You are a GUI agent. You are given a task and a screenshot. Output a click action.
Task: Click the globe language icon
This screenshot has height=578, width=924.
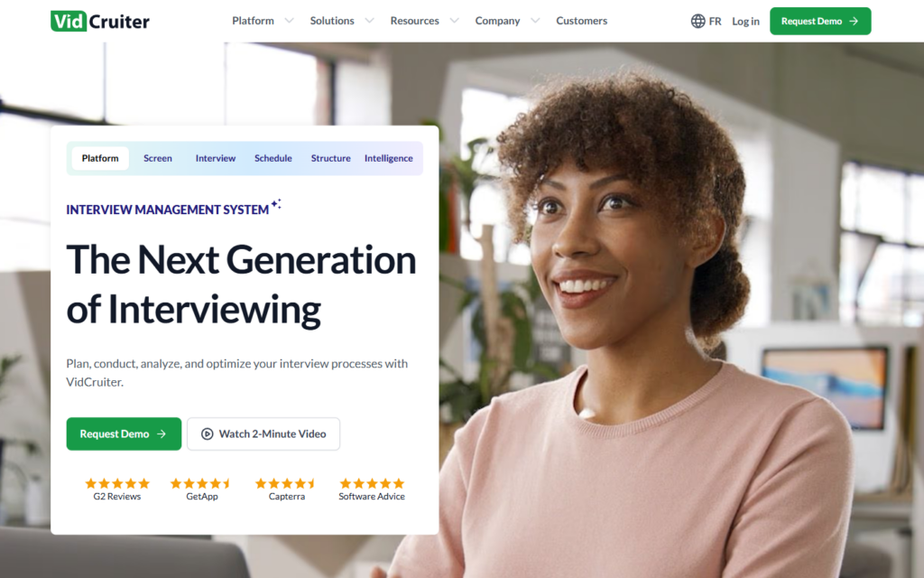698,22
